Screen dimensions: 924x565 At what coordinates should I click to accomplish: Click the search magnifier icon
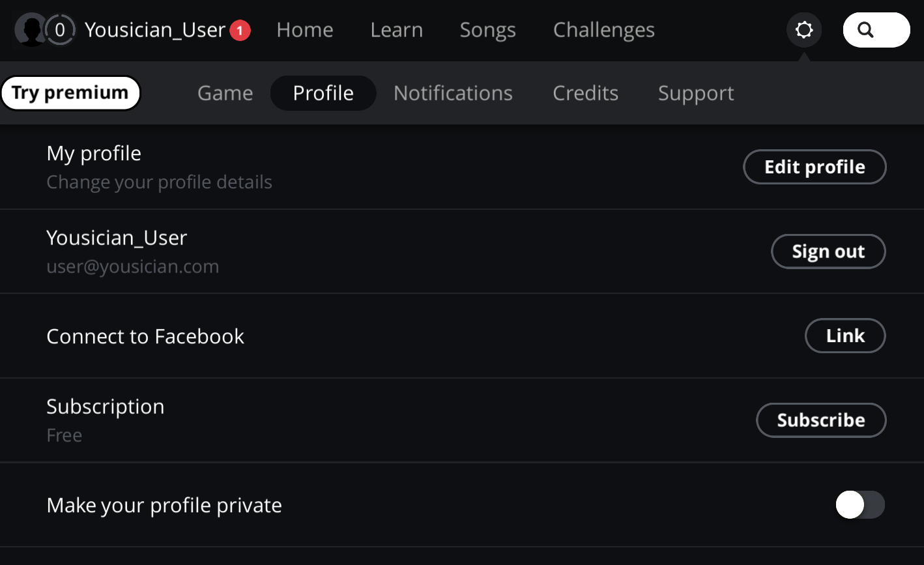click(x=865, y=30)
